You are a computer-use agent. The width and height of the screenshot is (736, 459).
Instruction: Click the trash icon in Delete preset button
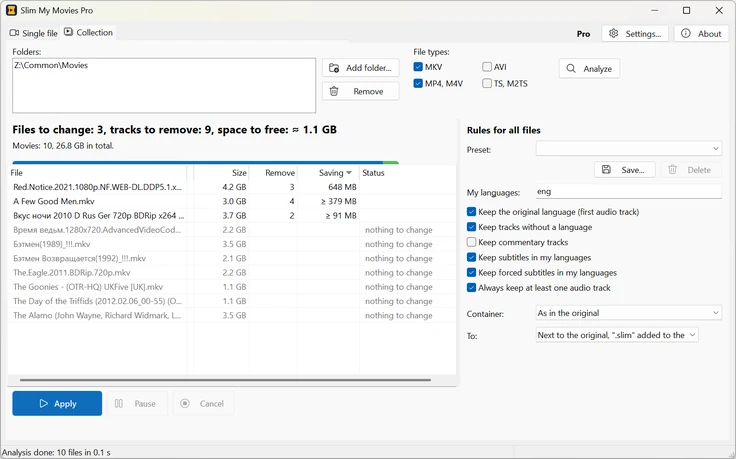pyautogui.click(x=672, y=169)
